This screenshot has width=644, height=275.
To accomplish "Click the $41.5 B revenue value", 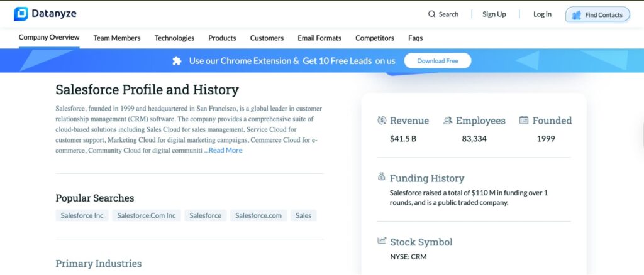I will pyautogui.click(x=403, y=139).
